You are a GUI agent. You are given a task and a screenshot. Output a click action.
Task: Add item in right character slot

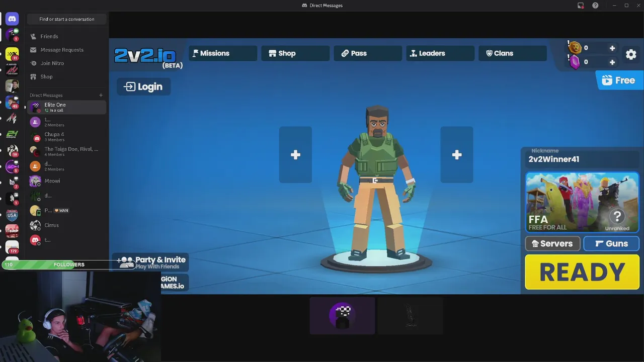point(457,155)
